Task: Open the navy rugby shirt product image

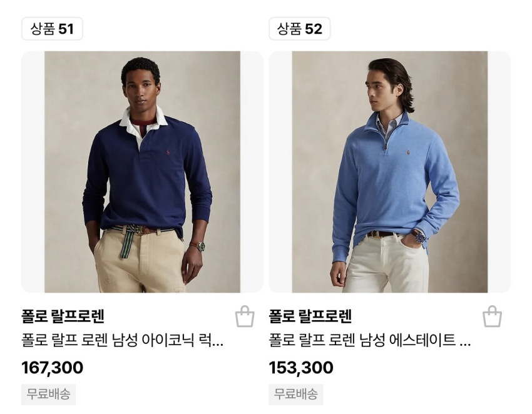Action: coord(142,172)
